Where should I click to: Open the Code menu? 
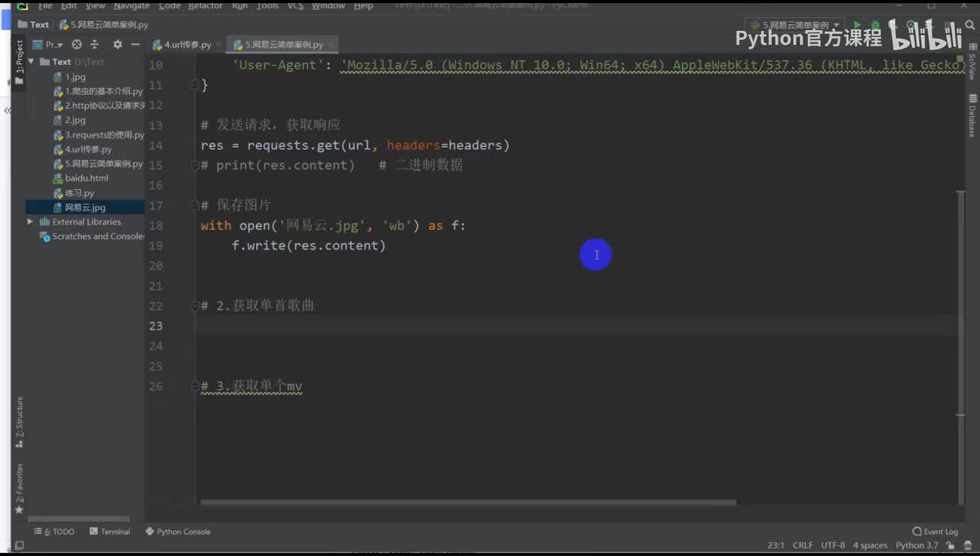click(x=169, y=5)
